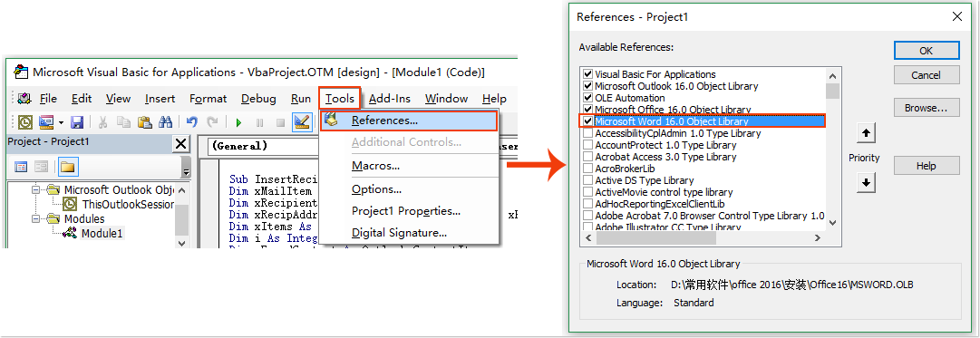980x338 pixels.
Task: Check AccountProtect 1.0 Type Library box
Action: (587, 145)
